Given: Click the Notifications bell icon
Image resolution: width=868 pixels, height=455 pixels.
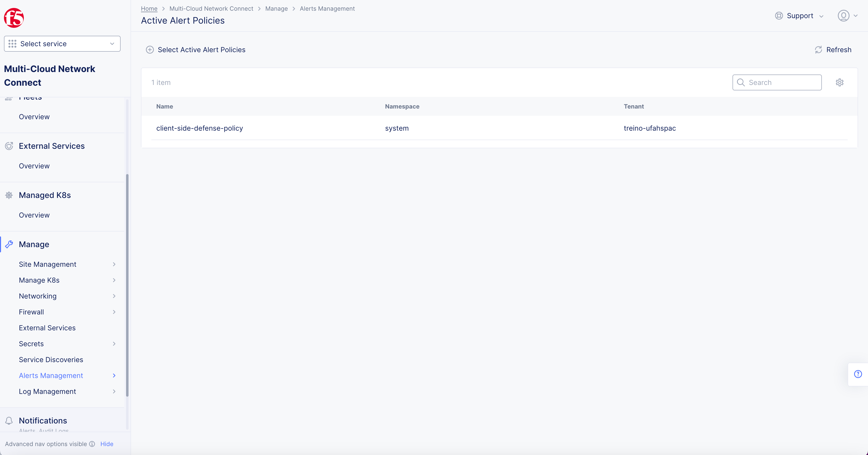Looking at the screenshot, I should pos(9,420).
